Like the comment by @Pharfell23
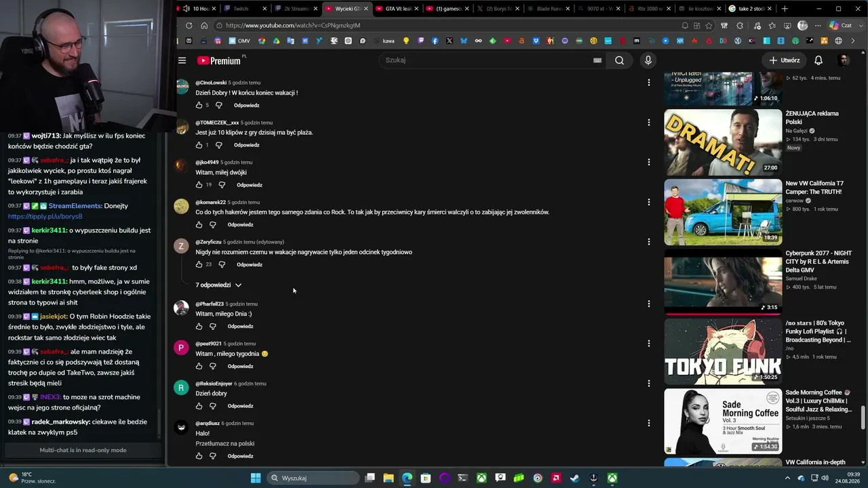Screen dimensions: 868x488 tap(199, 326)
